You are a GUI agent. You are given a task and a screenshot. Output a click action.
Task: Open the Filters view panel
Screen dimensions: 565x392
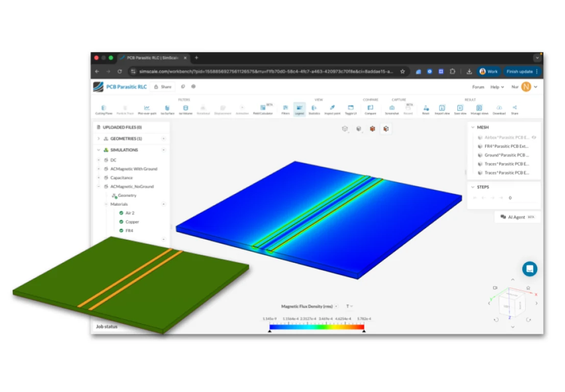285,110
